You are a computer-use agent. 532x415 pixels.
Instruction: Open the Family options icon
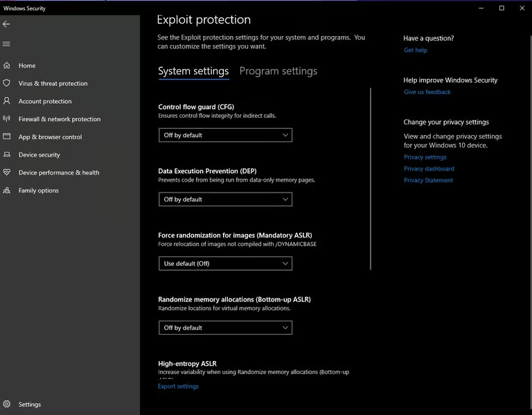tap(7, 191)
